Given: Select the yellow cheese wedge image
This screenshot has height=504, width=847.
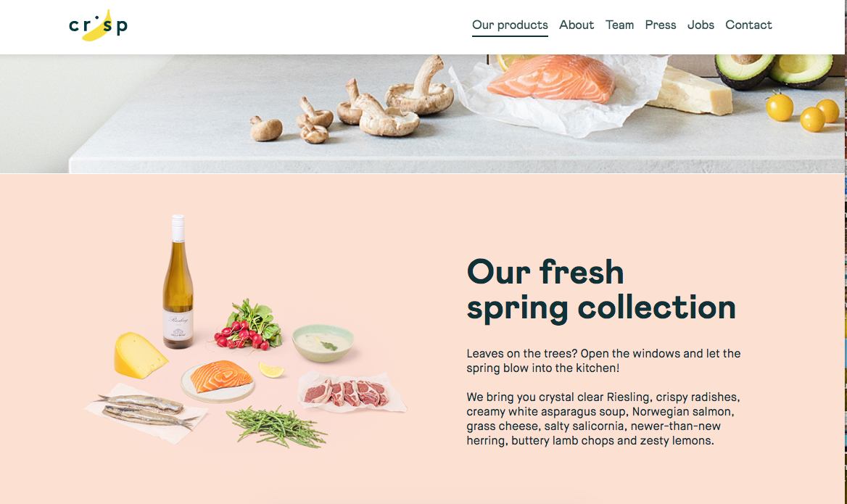Looking at the screenshot, I should pos(140,355).
